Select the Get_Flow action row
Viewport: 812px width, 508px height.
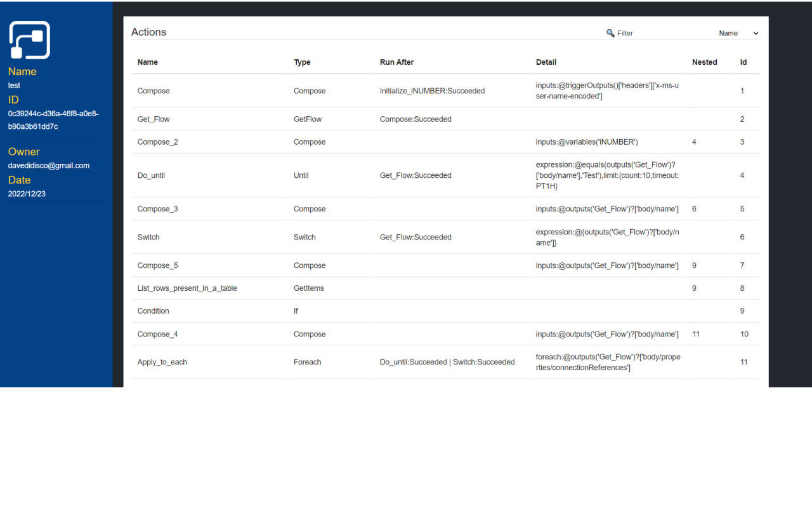click(x=154, y=119)
